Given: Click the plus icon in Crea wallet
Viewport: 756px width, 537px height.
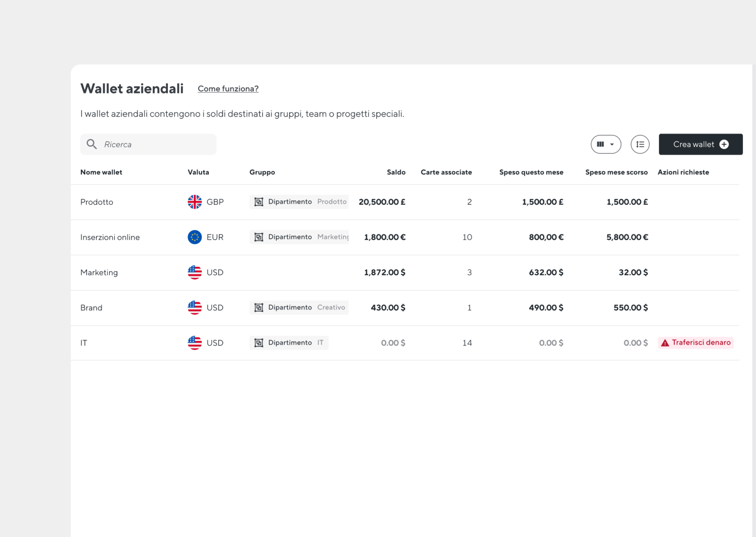Looking at the screenshot, I should coord(724,144).
